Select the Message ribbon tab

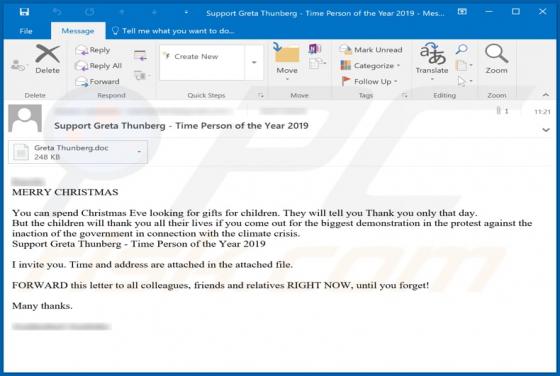[78, 31]
